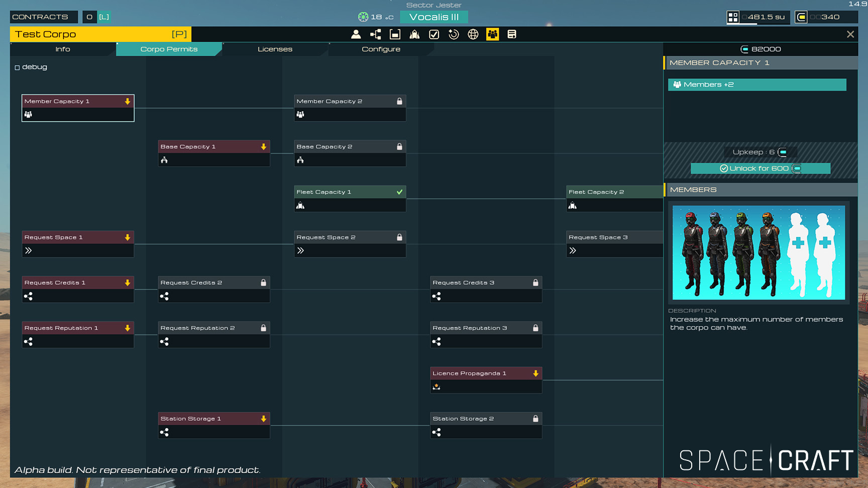The width and height of the screenshot is (868, 488).
Task: Close the corpo panel with X
Action: pos(850,34)
